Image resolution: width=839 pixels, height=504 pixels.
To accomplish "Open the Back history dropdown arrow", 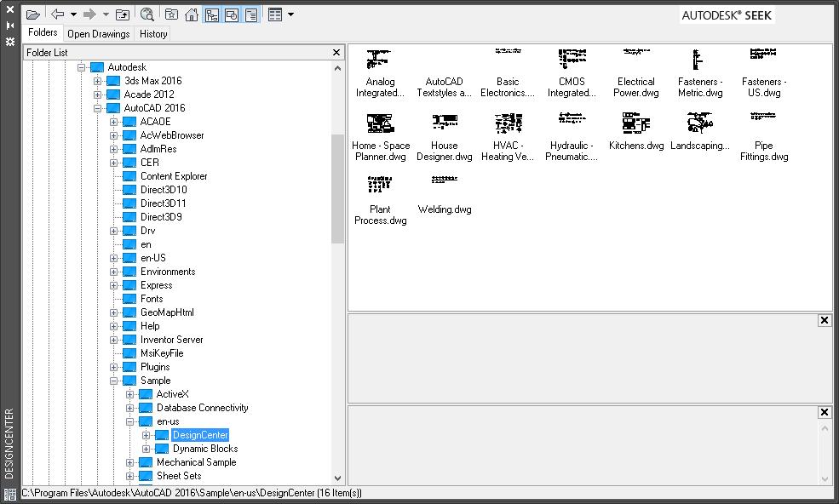I will coord(74,14).
